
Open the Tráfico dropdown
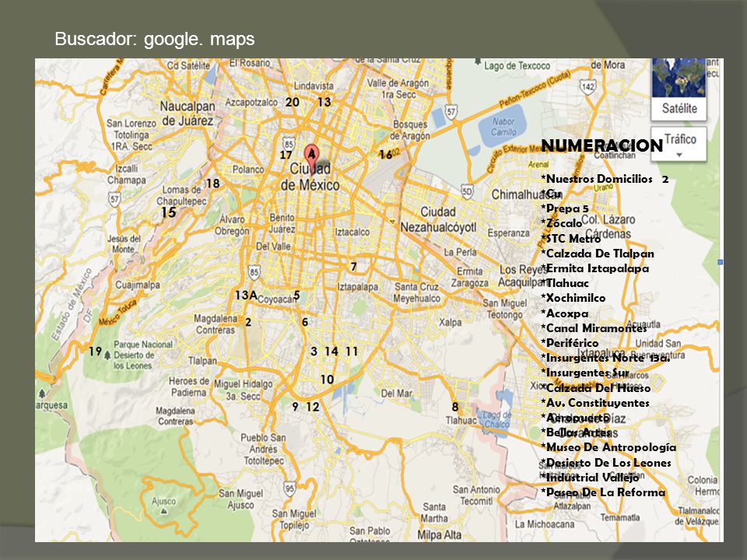(x=679, y=144)
